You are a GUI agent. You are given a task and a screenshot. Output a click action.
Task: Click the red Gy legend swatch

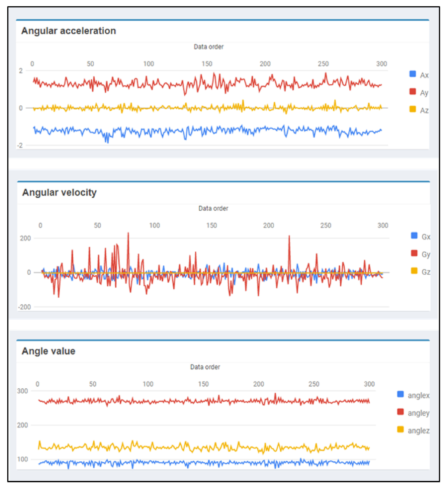(414, 253)
